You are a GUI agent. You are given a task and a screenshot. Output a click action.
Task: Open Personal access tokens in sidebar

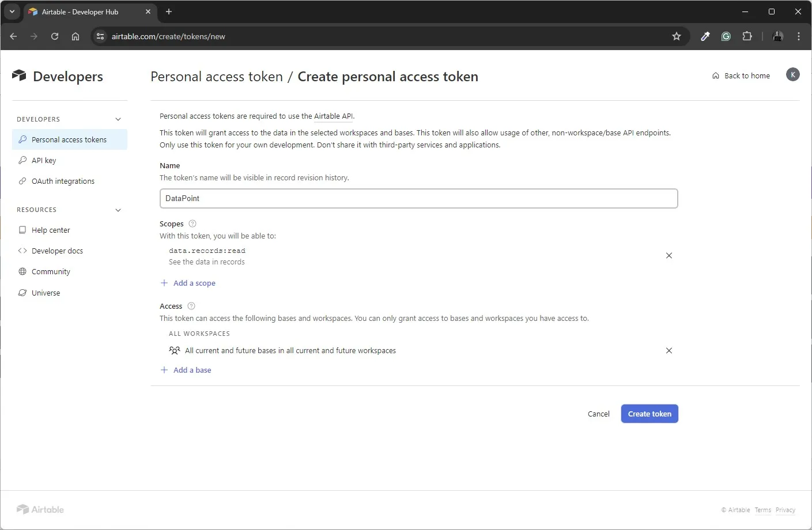69,139
